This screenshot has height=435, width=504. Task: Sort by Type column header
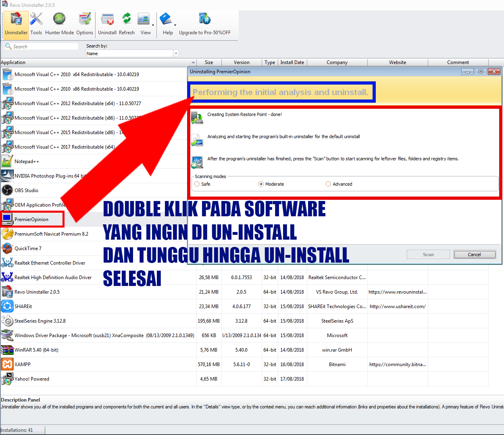270,62
